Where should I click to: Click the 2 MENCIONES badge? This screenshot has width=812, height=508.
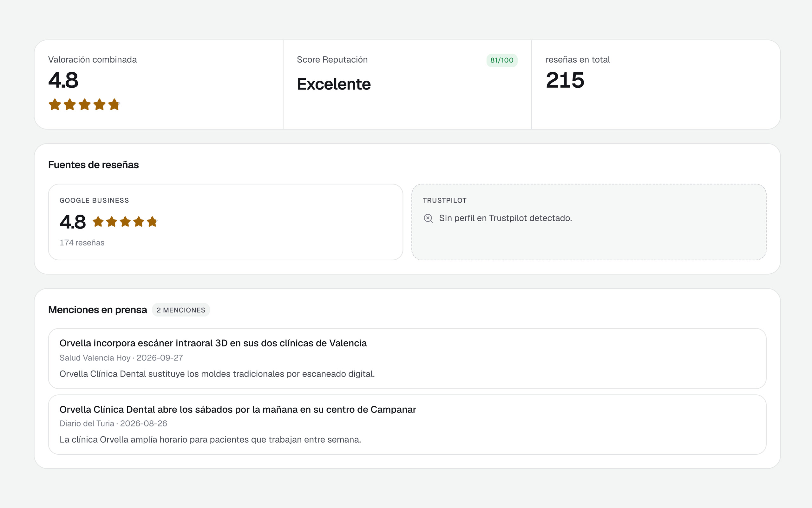(x=181, y=310)
